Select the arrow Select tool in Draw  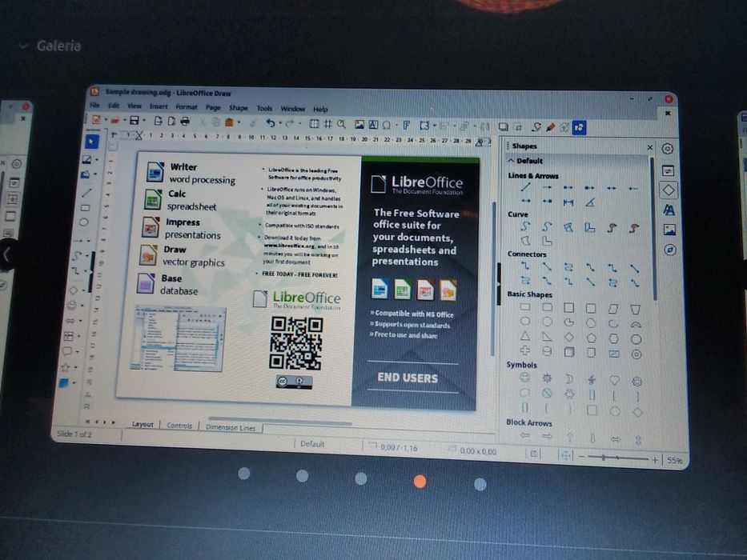pos(92,142)
